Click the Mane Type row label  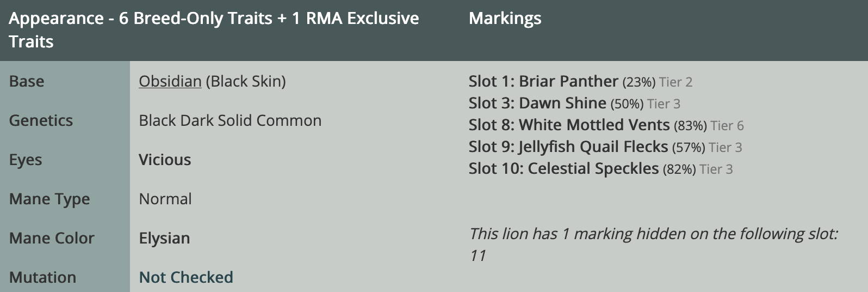pos(49,199)
